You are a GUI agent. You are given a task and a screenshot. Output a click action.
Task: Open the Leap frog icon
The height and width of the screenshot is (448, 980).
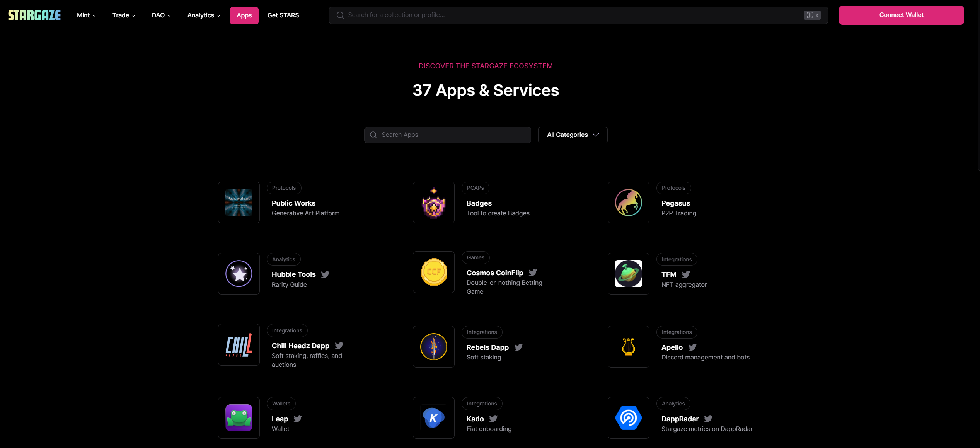coord(239,418)
